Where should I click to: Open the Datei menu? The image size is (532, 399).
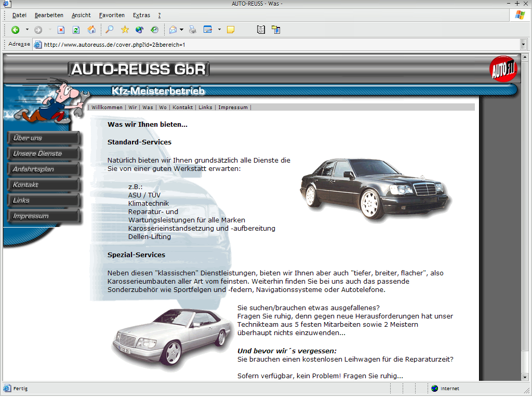19,15
